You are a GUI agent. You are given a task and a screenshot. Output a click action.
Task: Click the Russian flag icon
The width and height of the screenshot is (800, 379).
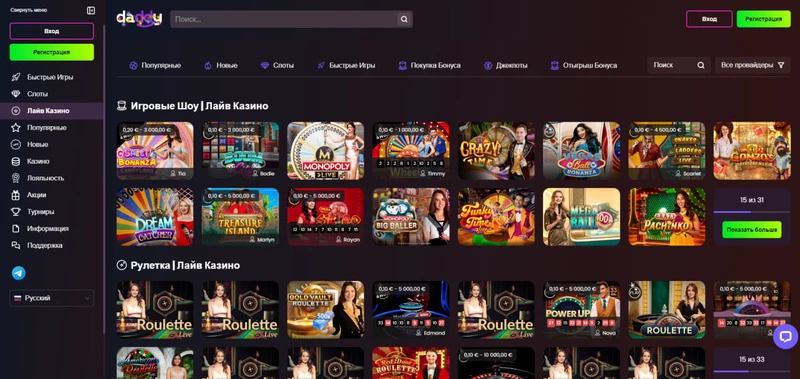(x=17, y=298)
